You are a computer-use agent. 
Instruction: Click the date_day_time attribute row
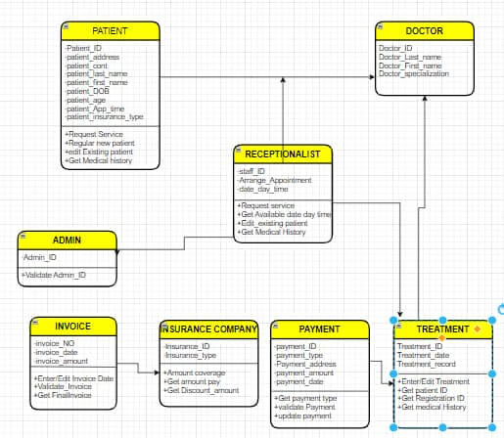pos(262,189)
